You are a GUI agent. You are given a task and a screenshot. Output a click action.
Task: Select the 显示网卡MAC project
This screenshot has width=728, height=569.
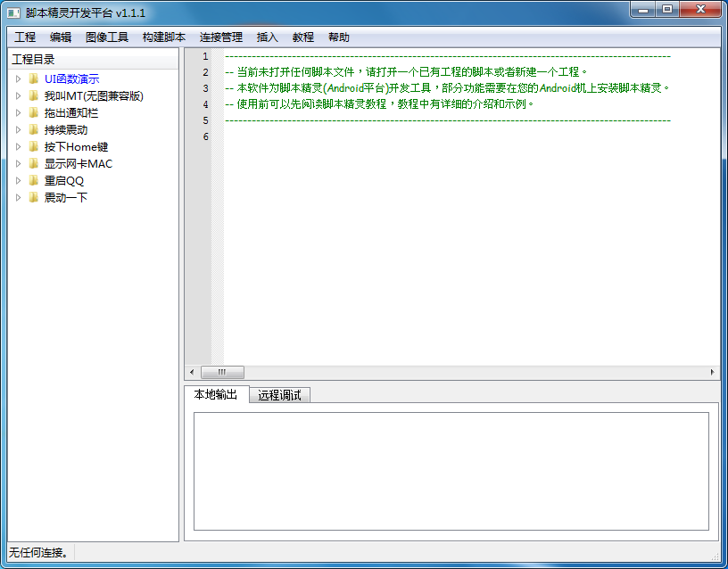pos(79,164)
